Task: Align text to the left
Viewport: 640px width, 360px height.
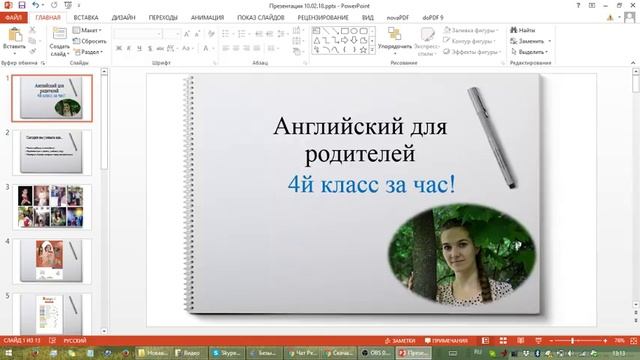Action: 226,48
